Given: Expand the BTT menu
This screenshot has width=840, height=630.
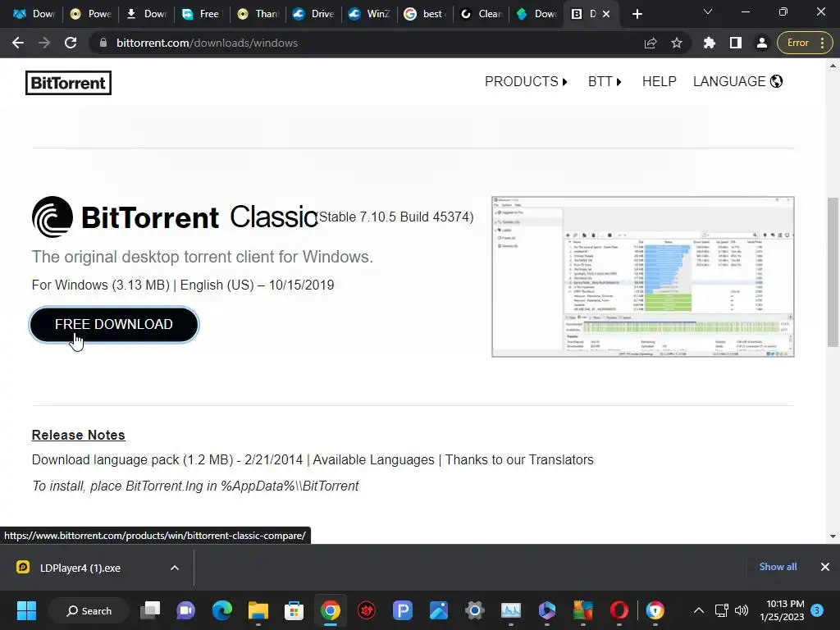Looking at the screenshot, I should [x=605, y=81].
